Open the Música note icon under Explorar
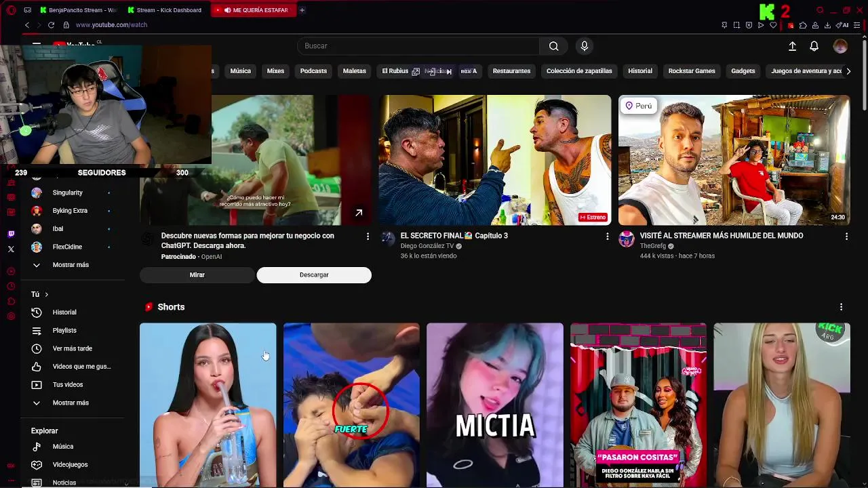Viewport: 868px width, 488px height. click(37, 447)
